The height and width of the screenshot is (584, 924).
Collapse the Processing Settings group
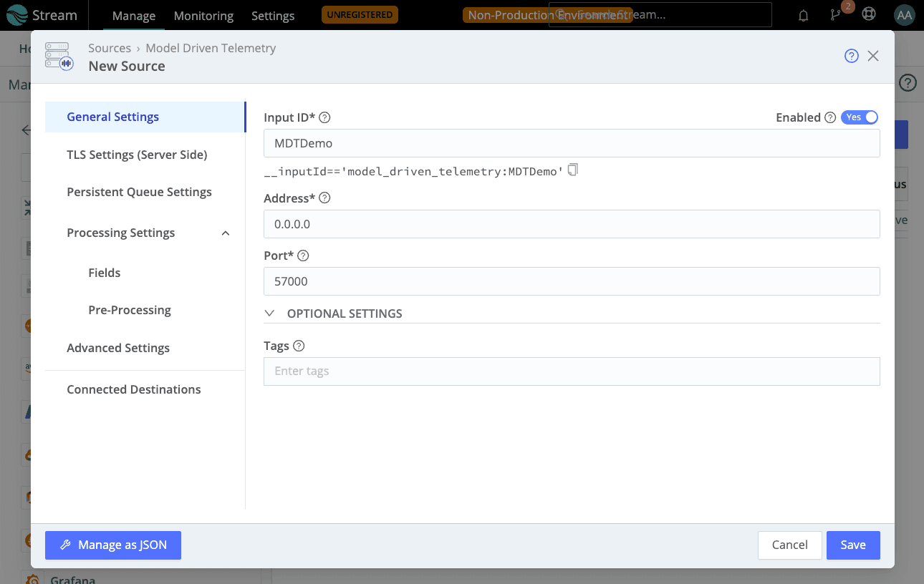[226, 233]
